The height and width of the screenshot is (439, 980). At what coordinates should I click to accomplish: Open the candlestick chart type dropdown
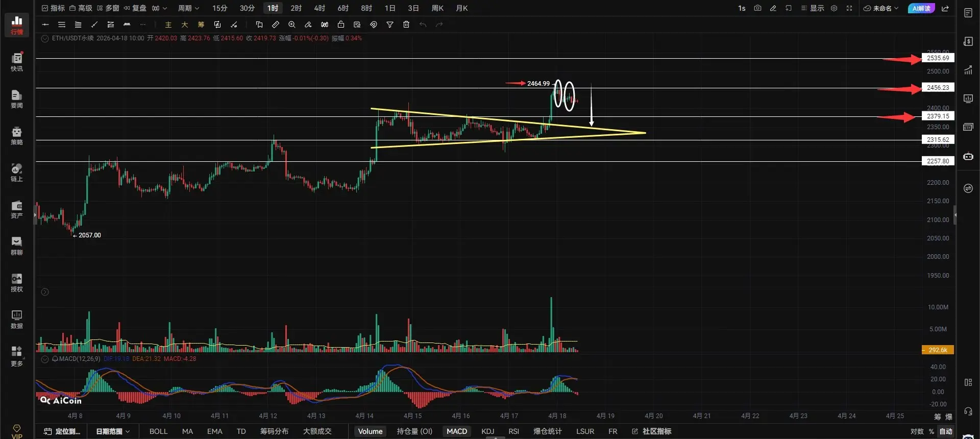pyautogui.click(x=159, y=8)
